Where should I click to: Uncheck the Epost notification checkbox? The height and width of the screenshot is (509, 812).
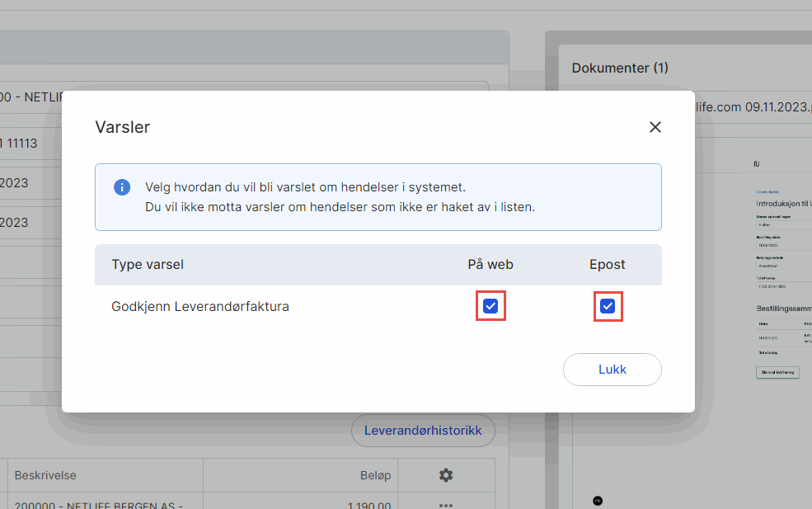(x=608, y=305)
